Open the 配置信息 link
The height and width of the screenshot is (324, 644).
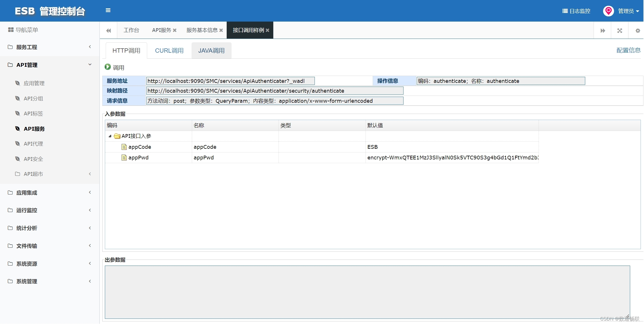tap(628, 50)
